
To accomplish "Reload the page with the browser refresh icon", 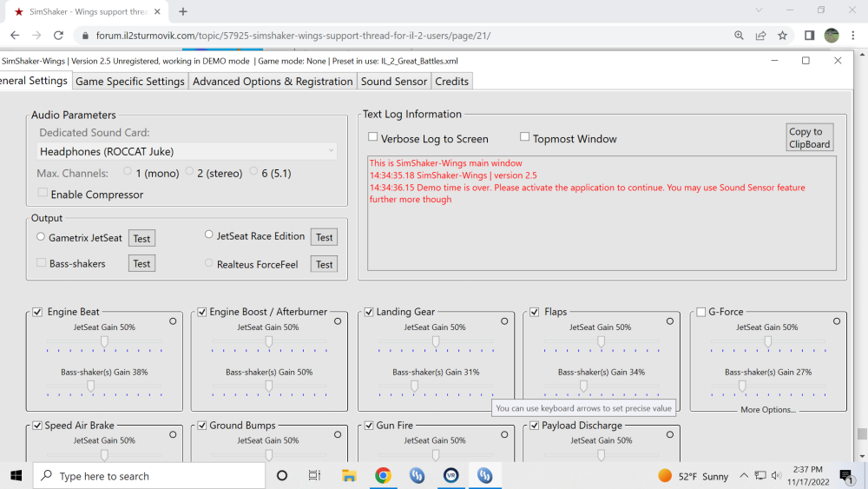I will point(58,36).
